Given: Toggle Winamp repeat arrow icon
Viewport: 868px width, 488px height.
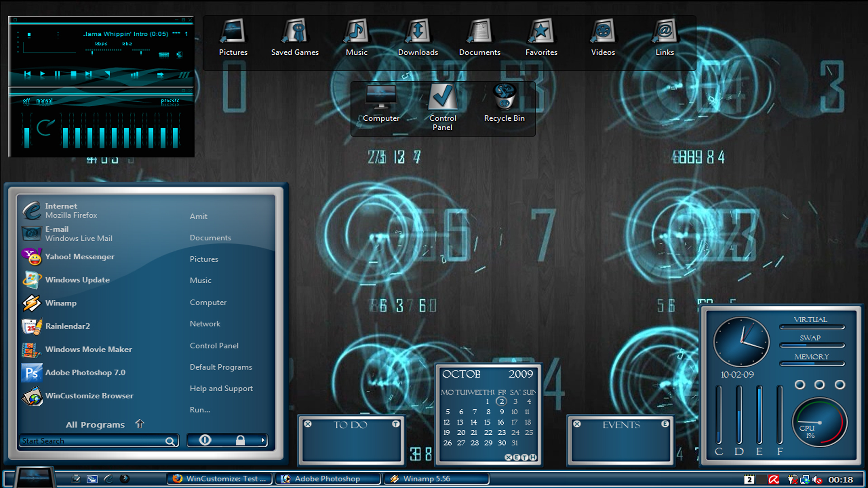Looking at the screenshot, I should tap(160, 75).
